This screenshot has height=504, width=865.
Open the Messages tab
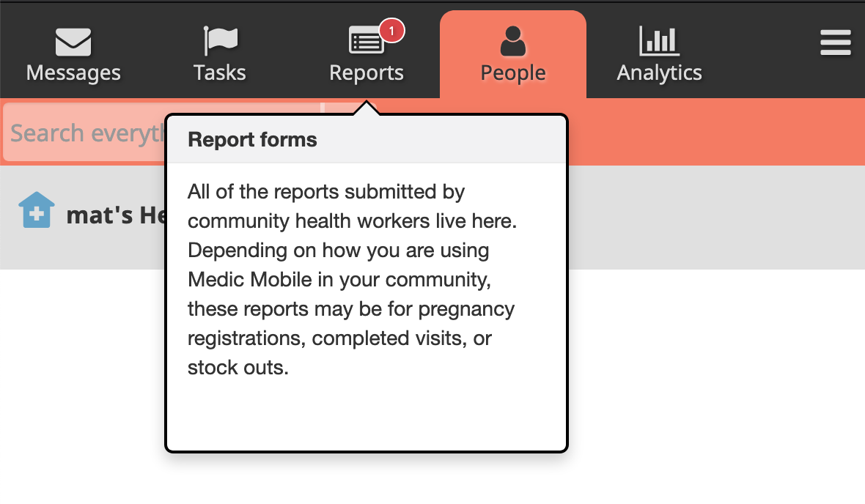click(73, 55)
